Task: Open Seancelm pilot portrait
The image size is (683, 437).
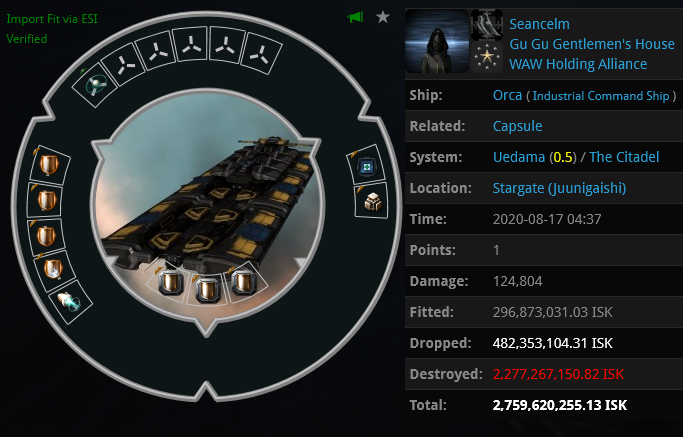Action: point(437,41)
